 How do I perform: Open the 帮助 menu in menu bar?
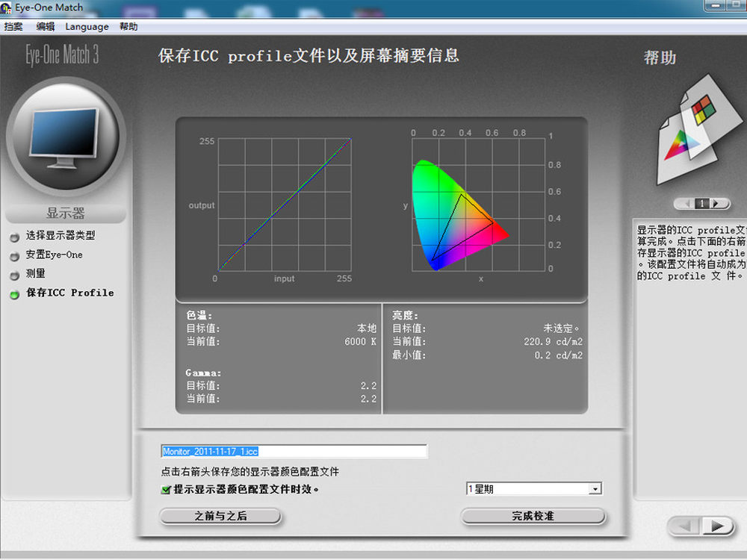point(128,27)
